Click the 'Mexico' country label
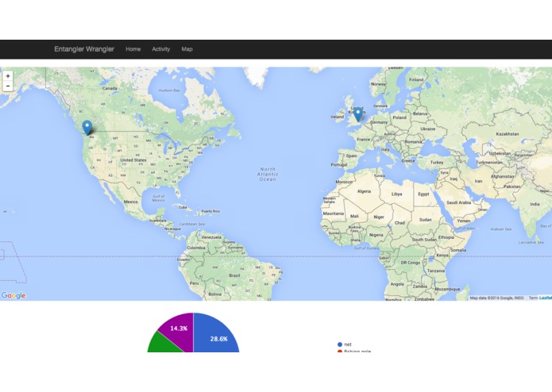552x392 pixels. click(130, 202)
